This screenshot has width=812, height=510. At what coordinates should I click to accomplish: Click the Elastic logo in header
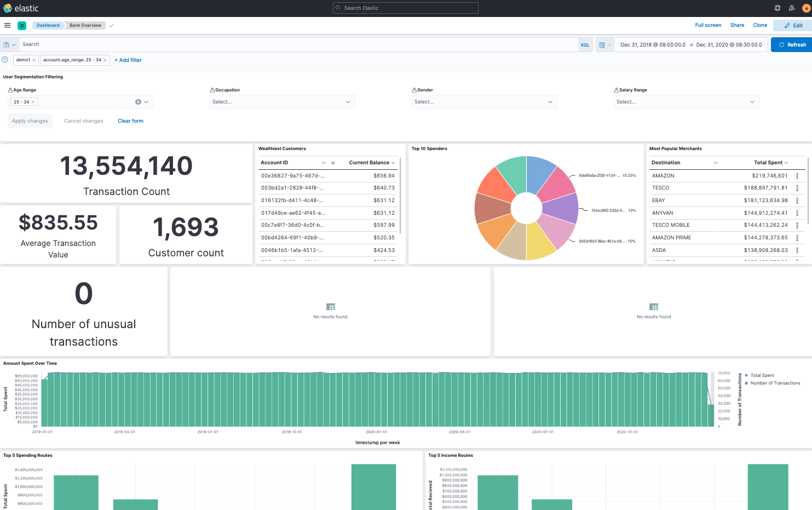[21, 8]
